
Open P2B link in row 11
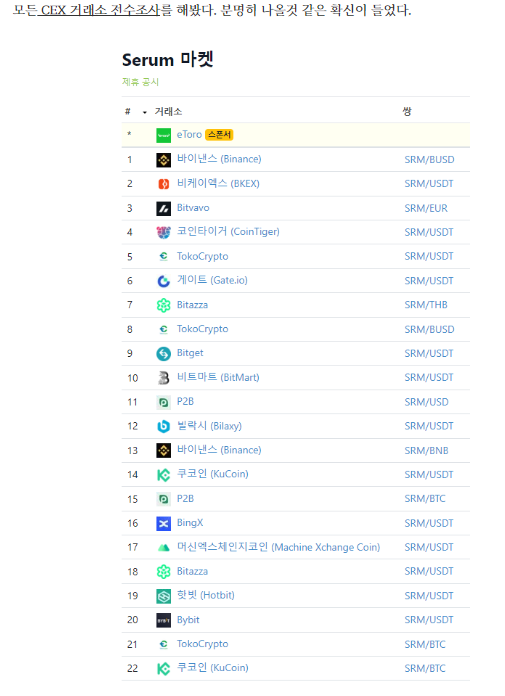point(185,401)
